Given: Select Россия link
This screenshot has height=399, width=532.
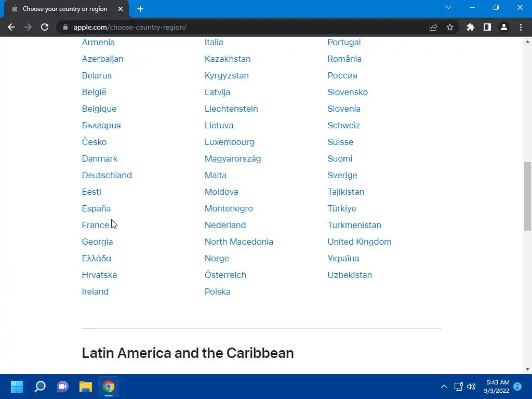Looking at the screenshot, I should click(x=342, y=76).
